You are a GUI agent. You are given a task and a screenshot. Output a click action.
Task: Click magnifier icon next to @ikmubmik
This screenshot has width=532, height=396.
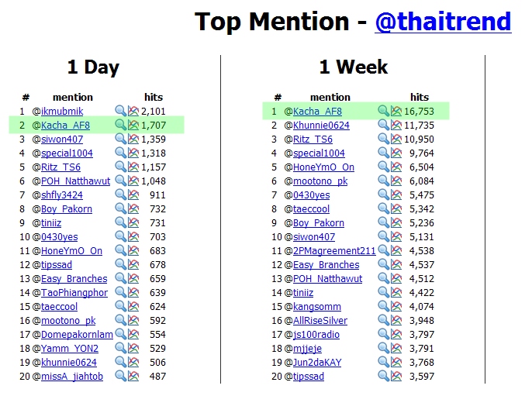(x=120, y=111)
